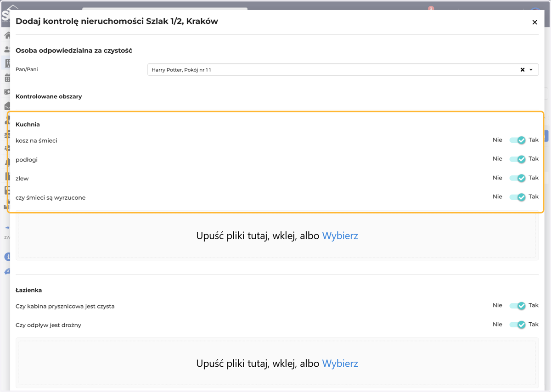The height and width of the screenshot is (392, 551).
Task: Click Tak beside Czy odpływ jest drożny
Action: click(534, 324)
